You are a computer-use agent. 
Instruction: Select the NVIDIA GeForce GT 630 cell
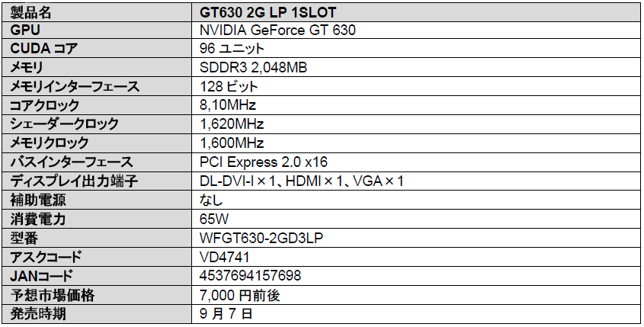tap(278, 30)
